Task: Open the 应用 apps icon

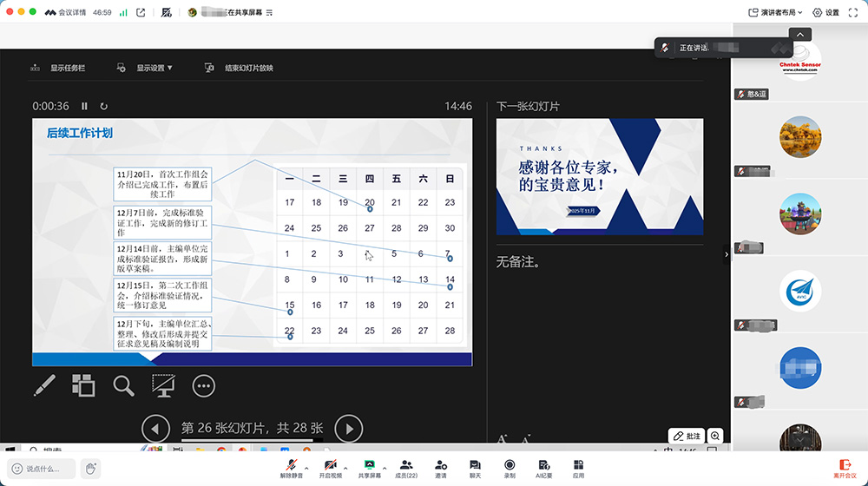Action: (578, 467)
